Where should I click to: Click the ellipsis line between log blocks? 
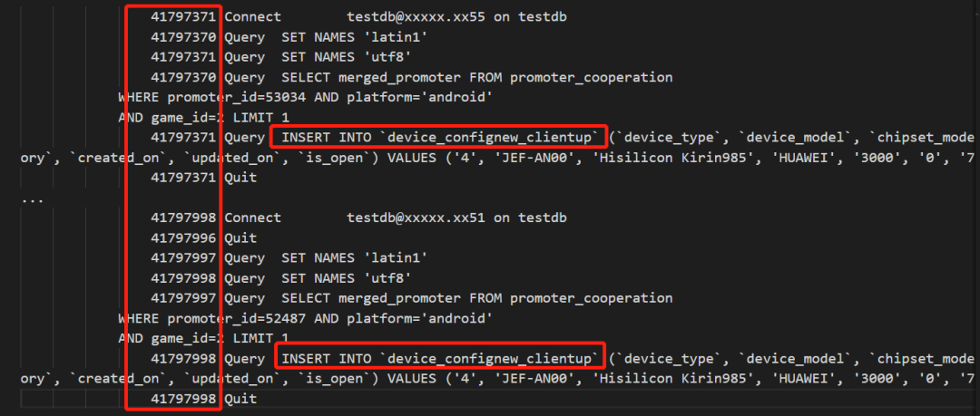tap(31, 198)
